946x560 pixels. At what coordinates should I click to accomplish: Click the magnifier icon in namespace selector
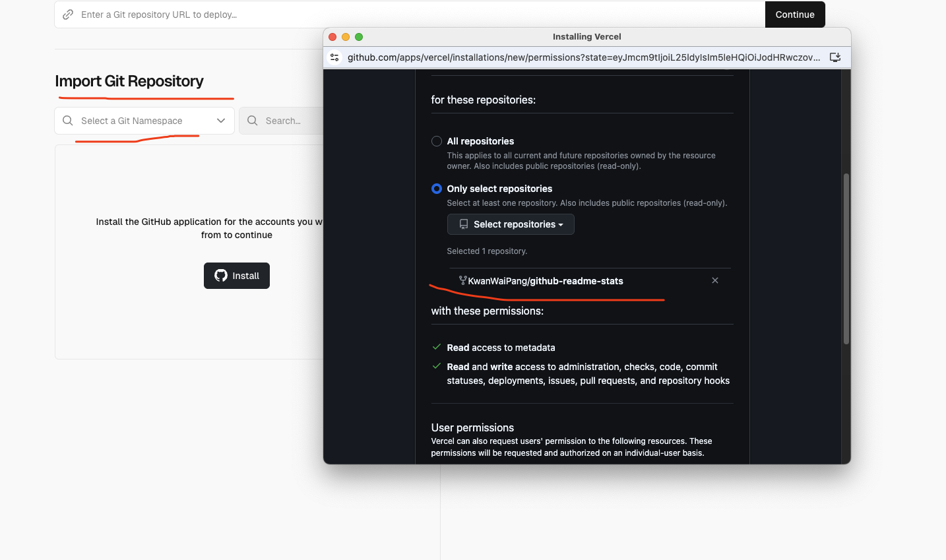tap(68, 121)
